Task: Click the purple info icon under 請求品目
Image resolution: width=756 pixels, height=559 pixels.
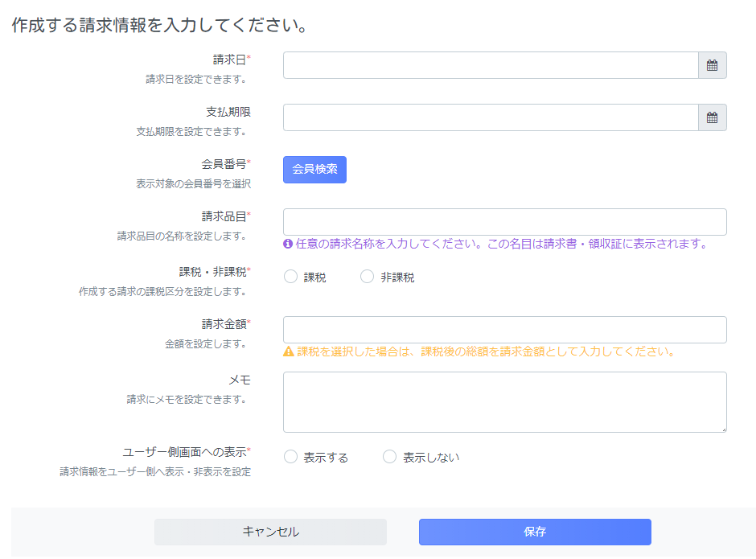Action: tap(288, 244)
